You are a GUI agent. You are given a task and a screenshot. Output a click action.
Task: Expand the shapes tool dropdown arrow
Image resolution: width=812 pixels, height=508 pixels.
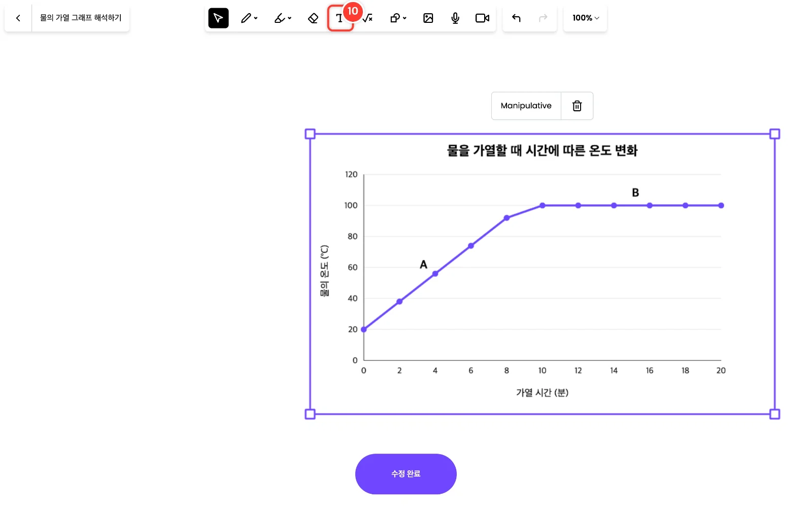(404, 18)
